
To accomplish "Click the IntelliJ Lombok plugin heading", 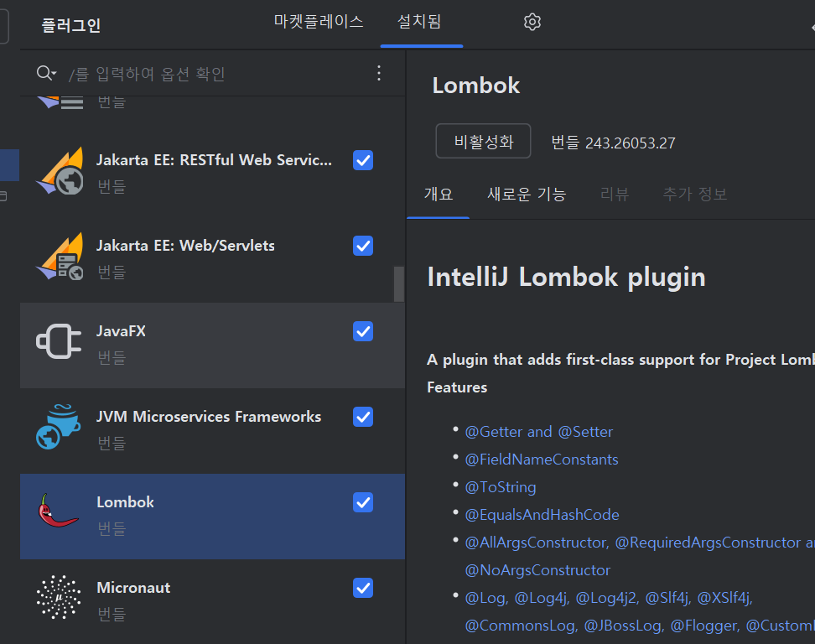I will coord(567,277).
